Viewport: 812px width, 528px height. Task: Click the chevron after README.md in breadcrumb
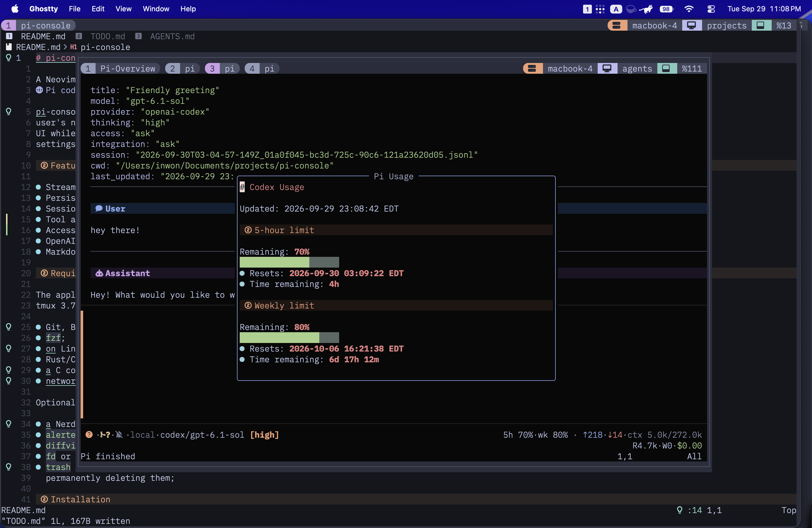[x=65, y=47]
